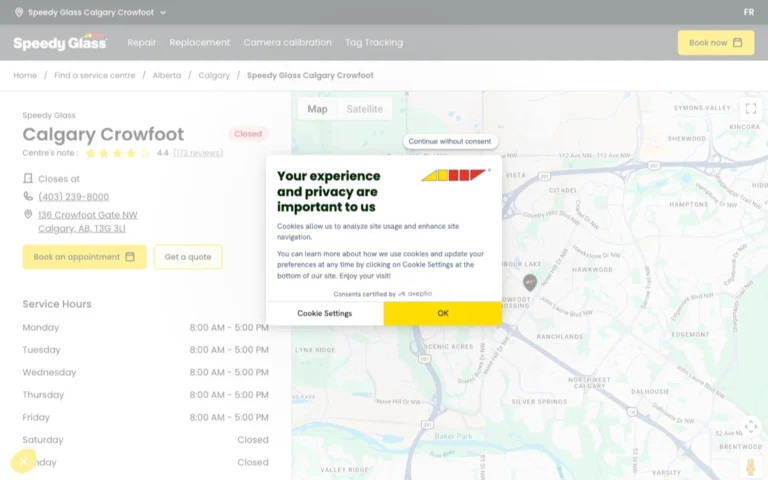Go to Home breadcrumb
Screen dimensions: 768x480
click(x=25, y=75)
